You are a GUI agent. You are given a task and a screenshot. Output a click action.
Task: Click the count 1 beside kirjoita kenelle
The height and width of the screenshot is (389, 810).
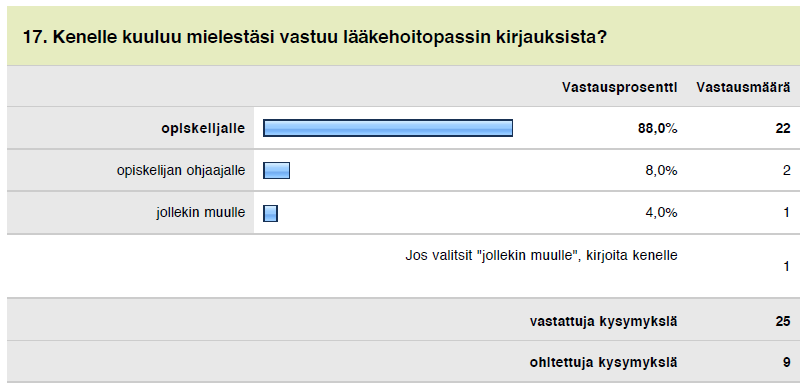[786, 267]
